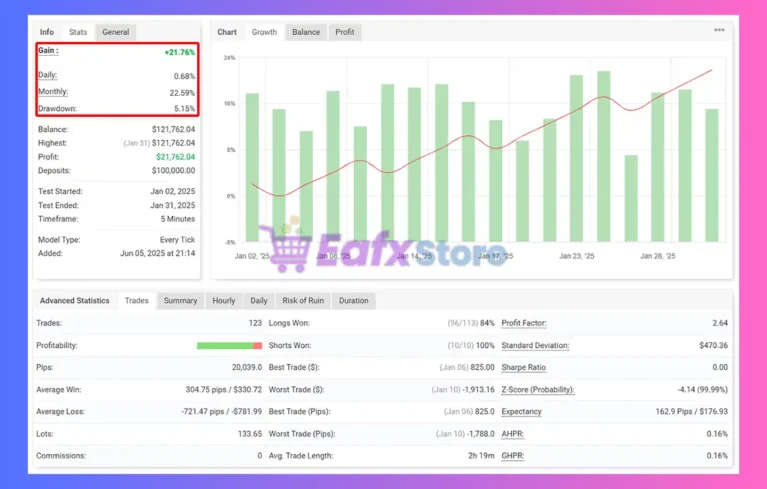Switch to the Hourly tab
767x489 pixels.
(x=224, y=300)
